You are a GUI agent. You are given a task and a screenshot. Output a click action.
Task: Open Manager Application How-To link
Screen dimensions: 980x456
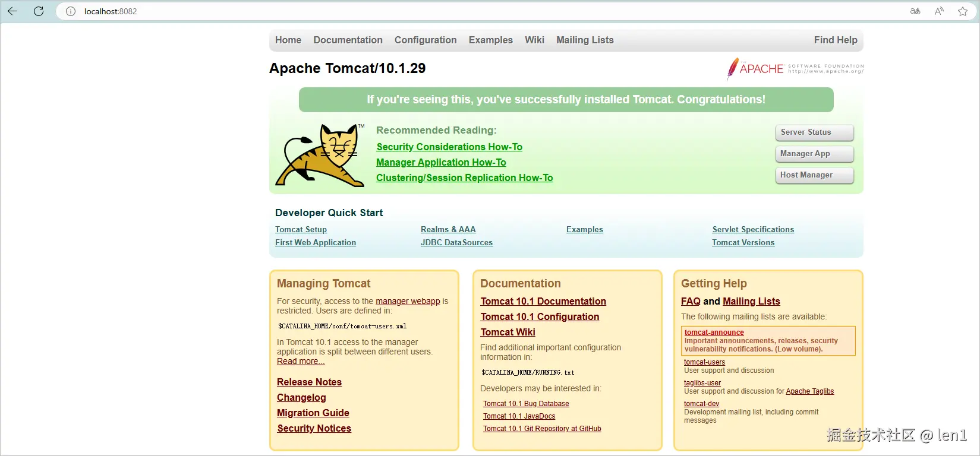point(441,162)
